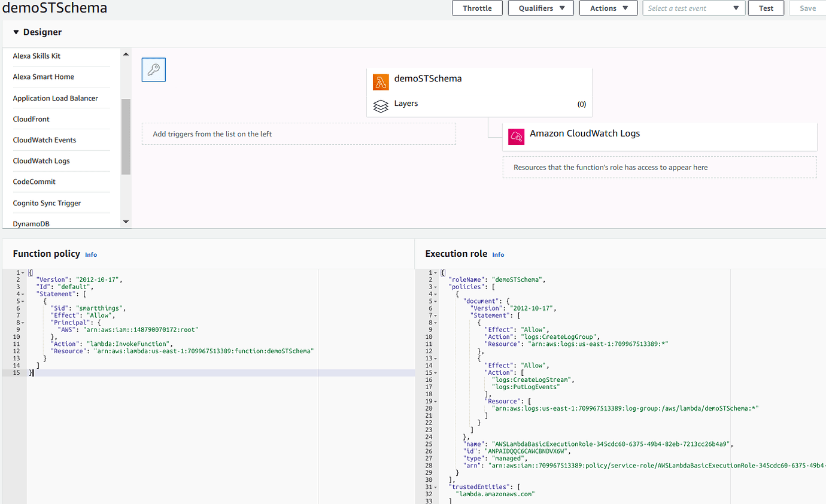The height and width of the screenshot is (504, 826).
Task: Open the Select a test event dropdown
Action: (x=694, y=8)
